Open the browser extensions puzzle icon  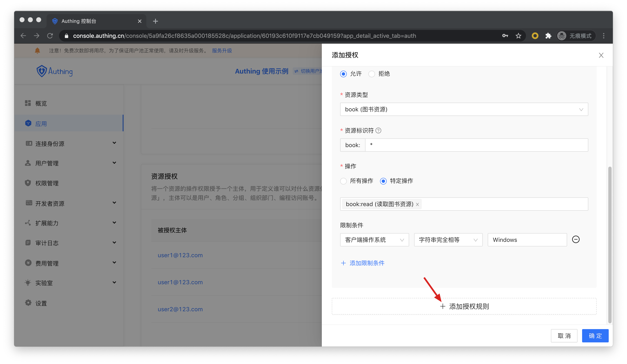548,36
